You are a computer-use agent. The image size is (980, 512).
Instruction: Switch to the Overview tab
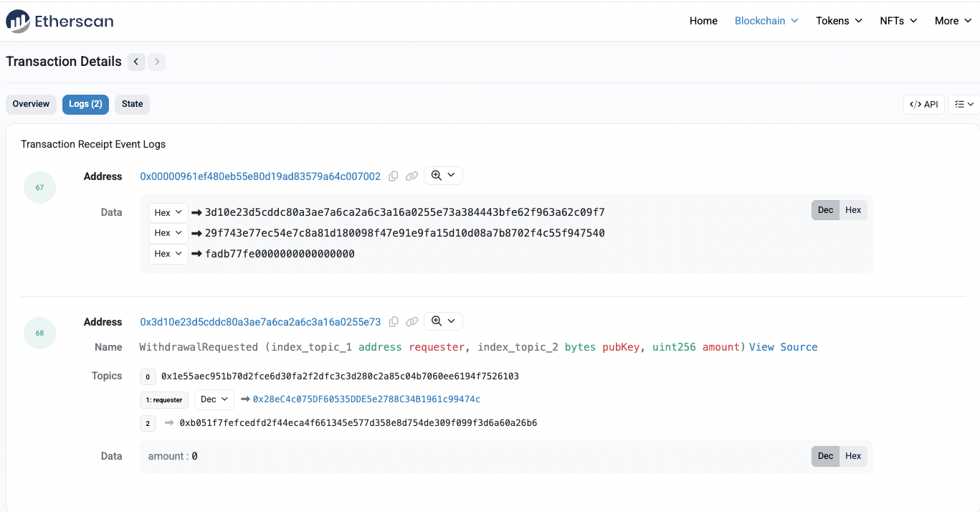(x=31, y=104)
